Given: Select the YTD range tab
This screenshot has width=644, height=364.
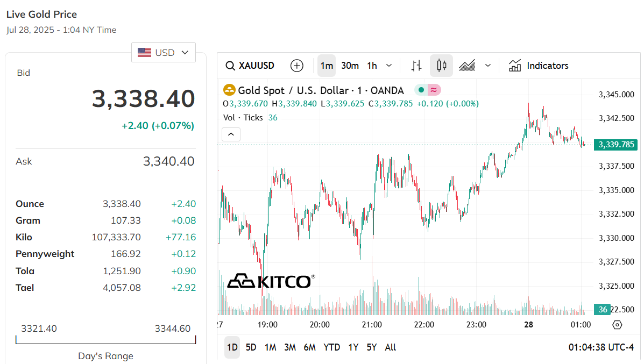Looking at the screenshot, I should (x=331, y=347).
